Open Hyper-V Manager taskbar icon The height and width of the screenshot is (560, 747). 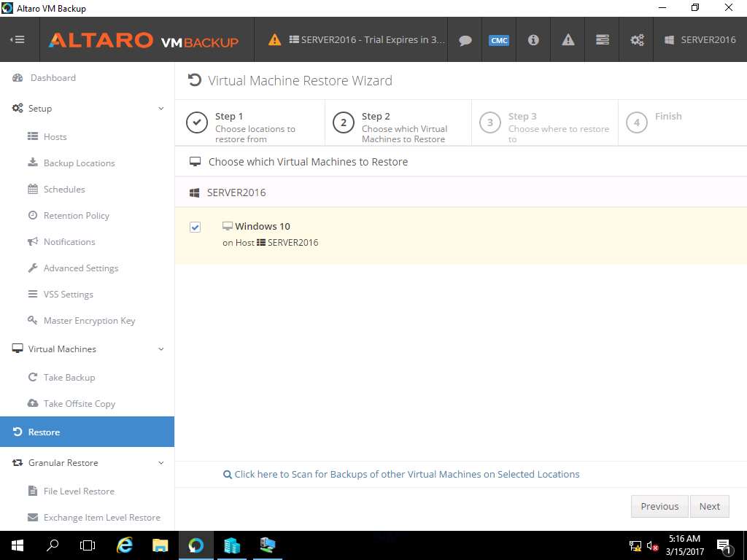click(x=267, y=545)
